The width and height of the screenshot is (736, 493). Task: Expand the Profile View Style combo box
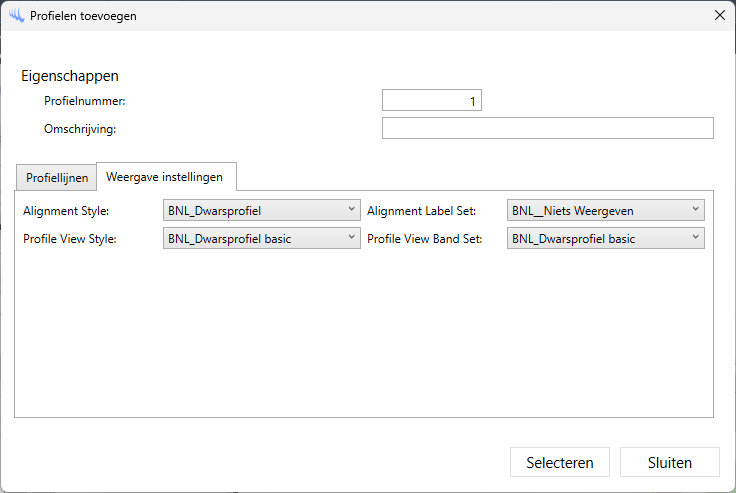point(261,239)
